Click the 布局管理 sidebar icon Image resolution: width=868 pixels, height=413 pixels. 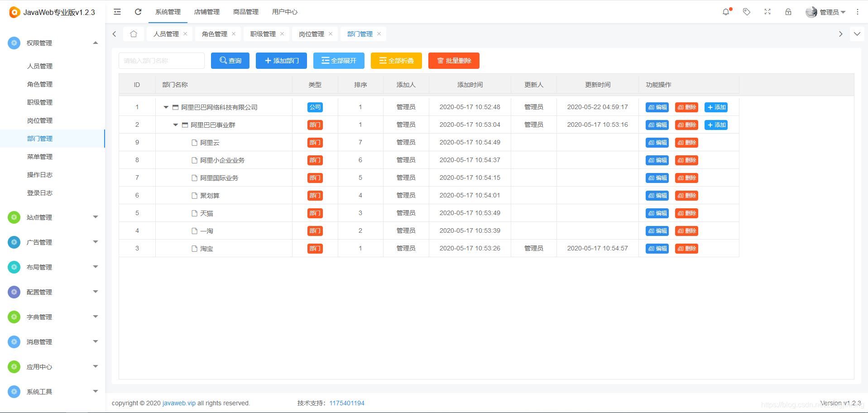click(14, 267)
